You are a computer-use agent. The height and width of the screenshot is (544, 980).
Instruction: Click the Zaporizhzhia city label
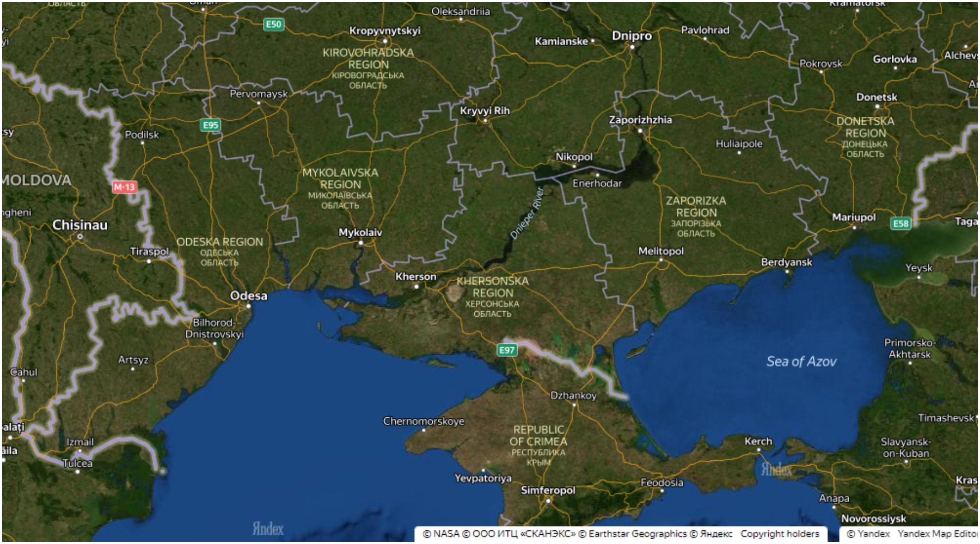click(x=640, y=120)
